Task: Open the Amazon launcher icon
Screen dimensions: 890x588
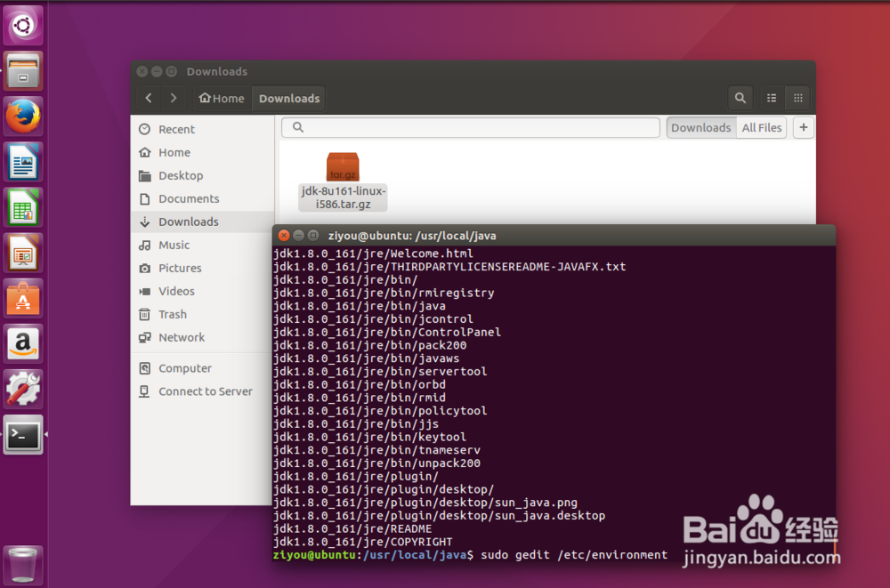Action: (23, 343)
